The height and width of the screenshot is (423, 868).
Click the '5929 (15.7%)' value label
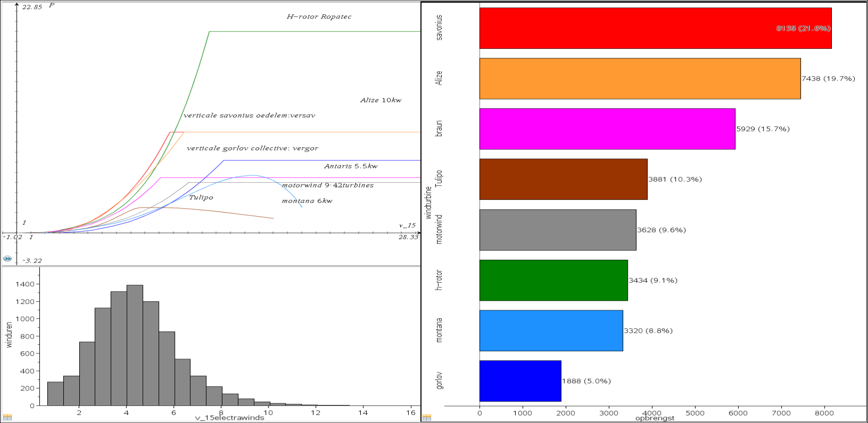[763, 129]
